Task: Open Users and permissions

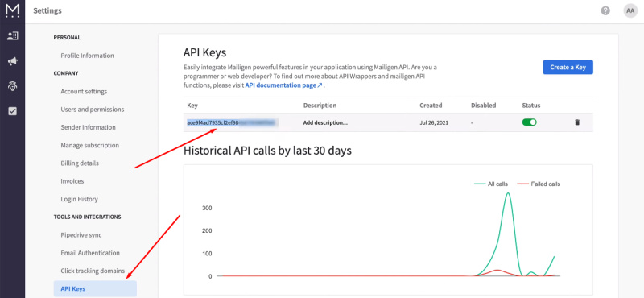Action: [93, 110]
